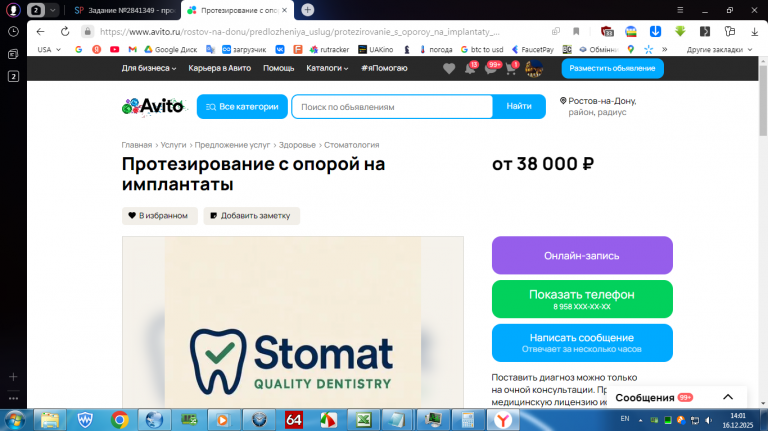768x431 pixels.
Task: Open the #яПомогаю link
Action: coord(384,68)
